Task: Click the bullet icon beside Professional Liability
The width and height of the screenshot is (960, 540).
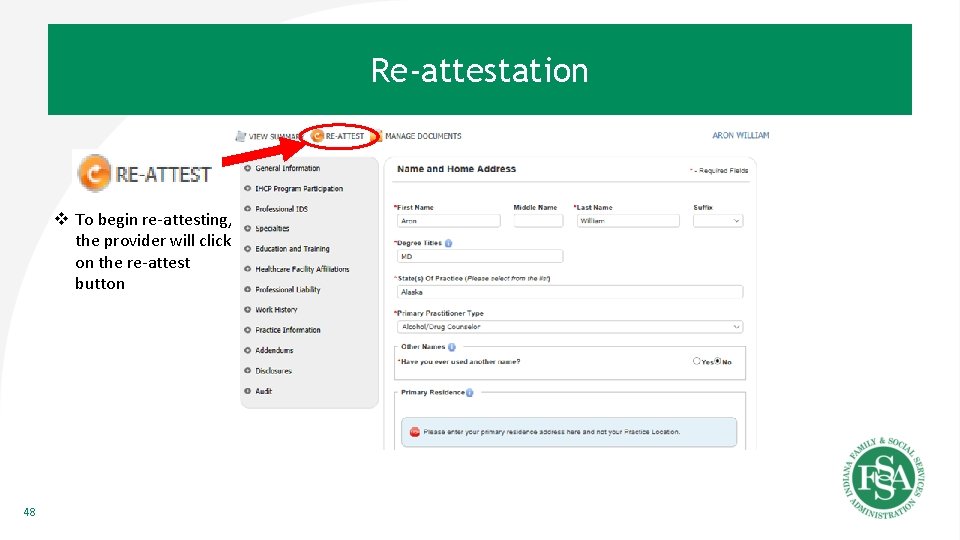Action: point(247,289)
